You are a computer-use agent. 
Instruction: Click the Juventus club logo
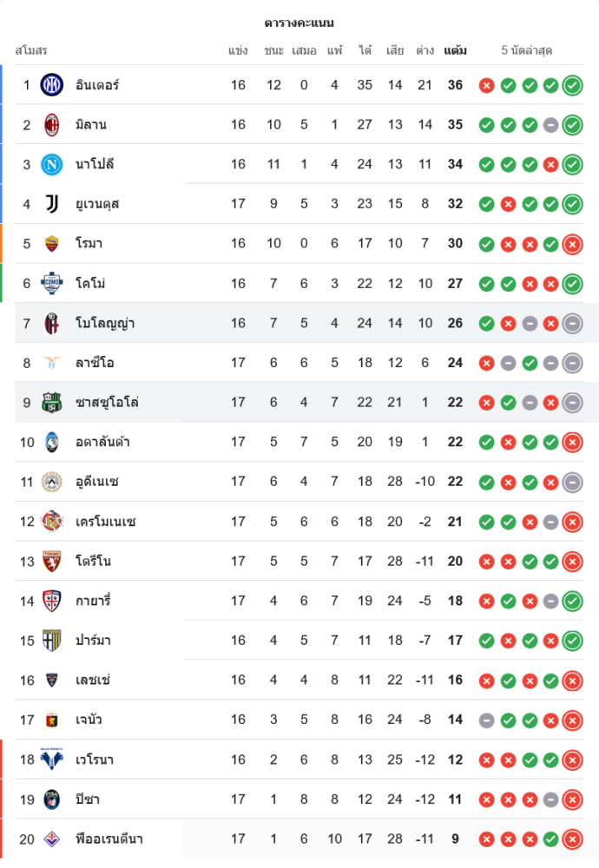pyautogui.click(x=52, y=204)
